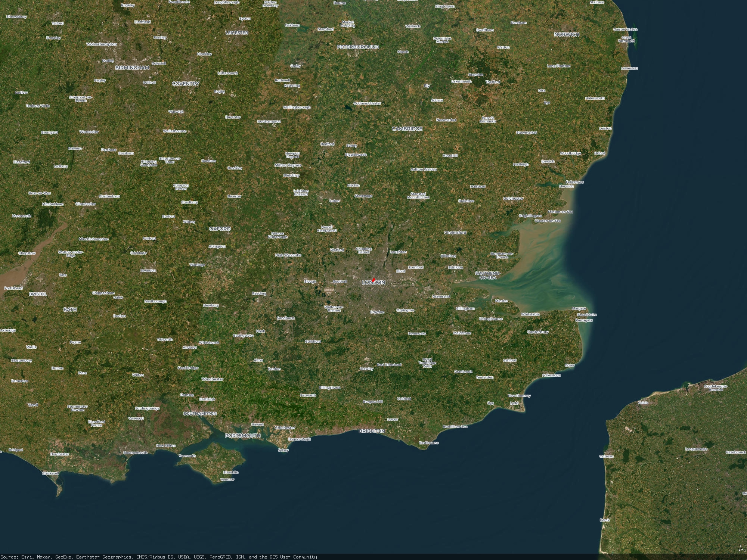Click the Dover town label
The height and width of the screenshot is (560, 747).
[569, 365]
